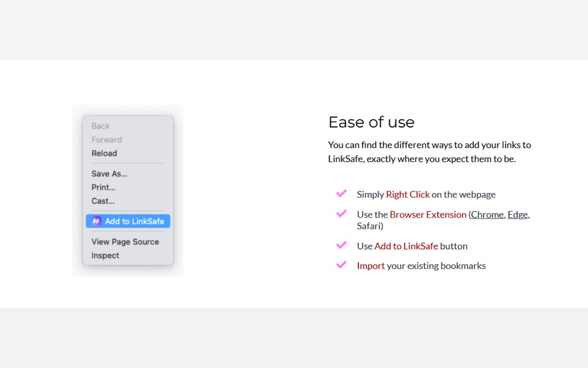
Task: Select Forward in the context menu
Action: click(107, 140)
